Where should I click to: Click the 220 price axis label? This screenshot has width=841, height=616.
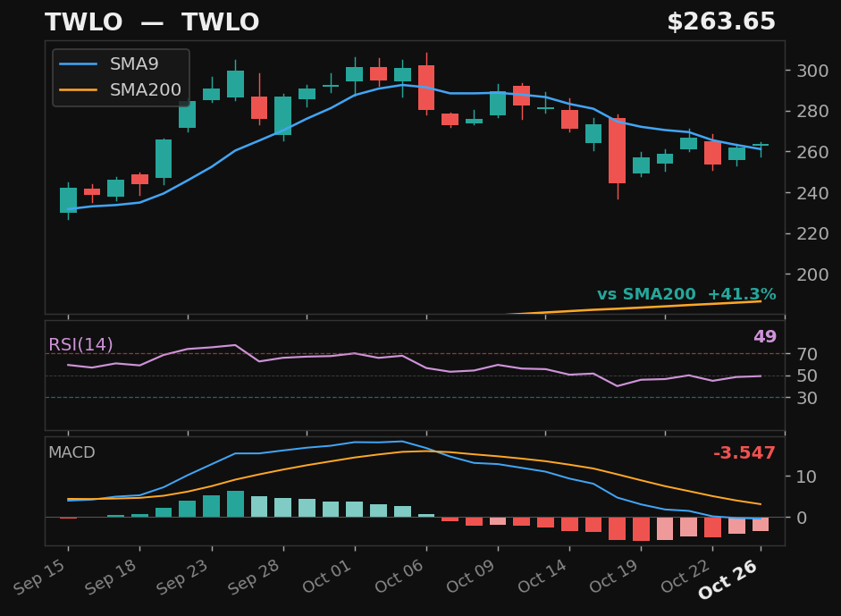pyautogui.click(x=812, y=234)
